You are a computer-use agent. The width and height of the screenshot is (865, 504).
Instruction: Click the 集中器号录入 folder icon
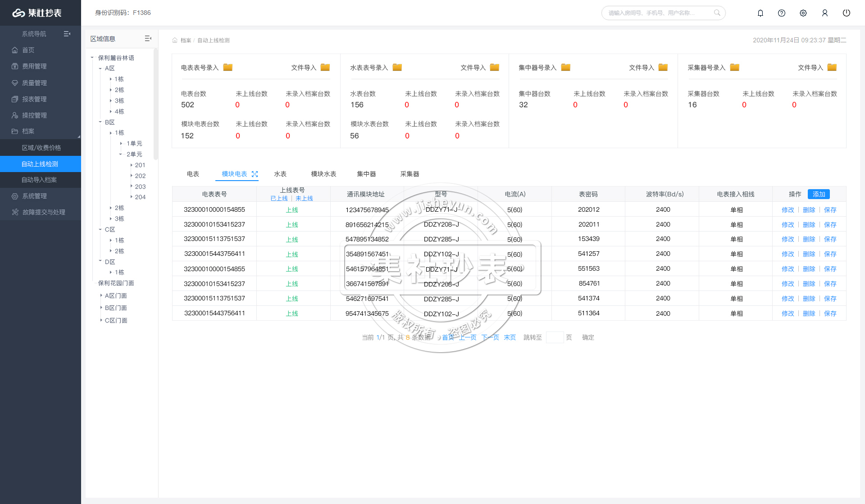tap(566, 68)
